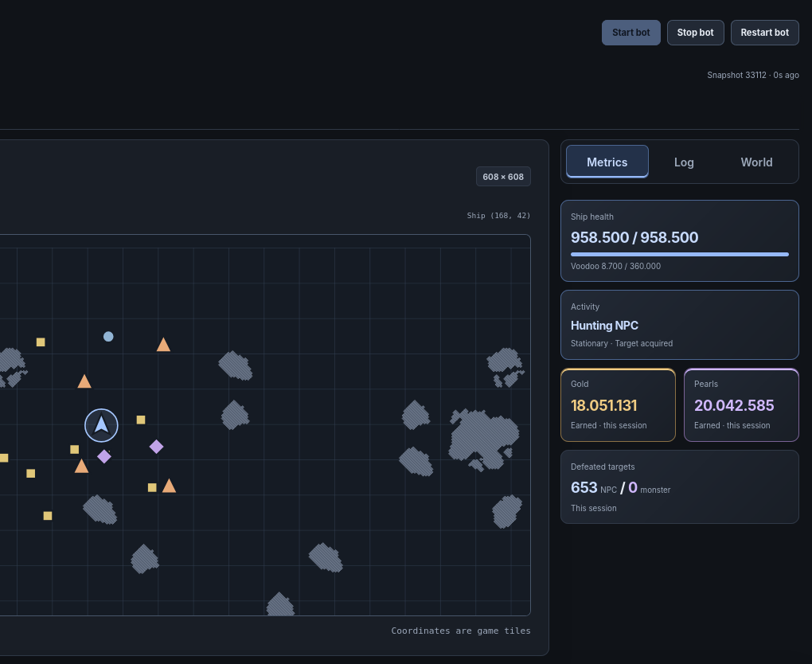The width and height of the screenshot is (812, 664).
Task: Click the island cut off at map bottom edge
Action: [x=280, y=604]
